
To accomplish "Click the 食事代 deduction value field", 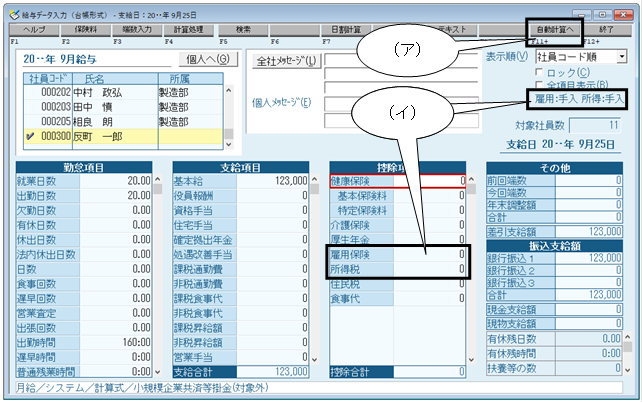I will pos(430,299).
